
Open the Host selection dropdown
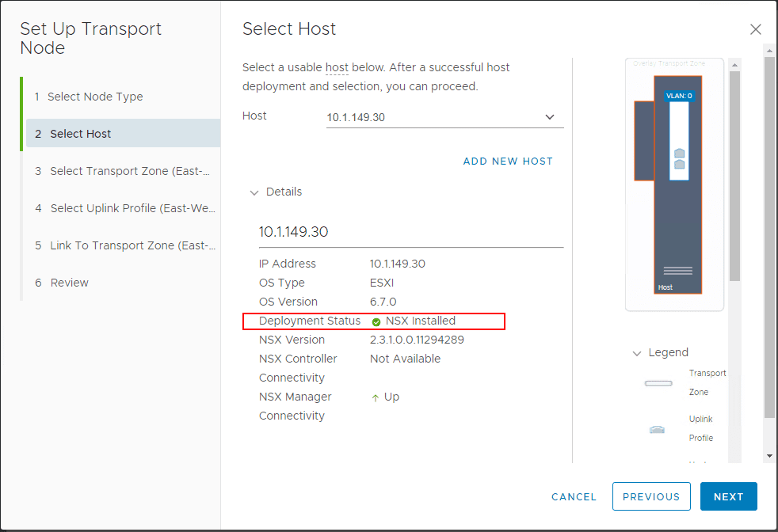tap(550, 116)
